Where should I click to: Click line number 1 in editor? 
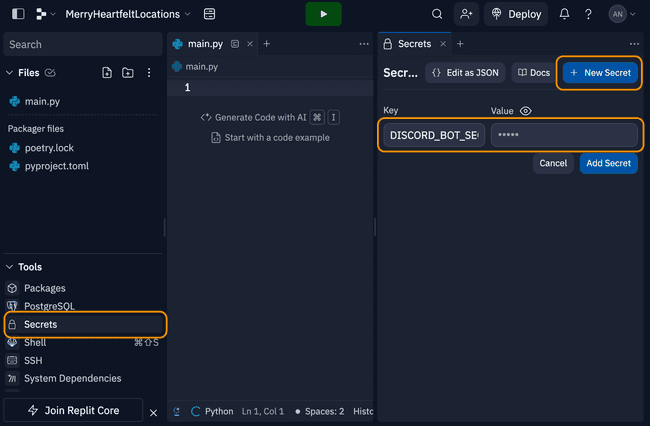[x=187, y=87]
